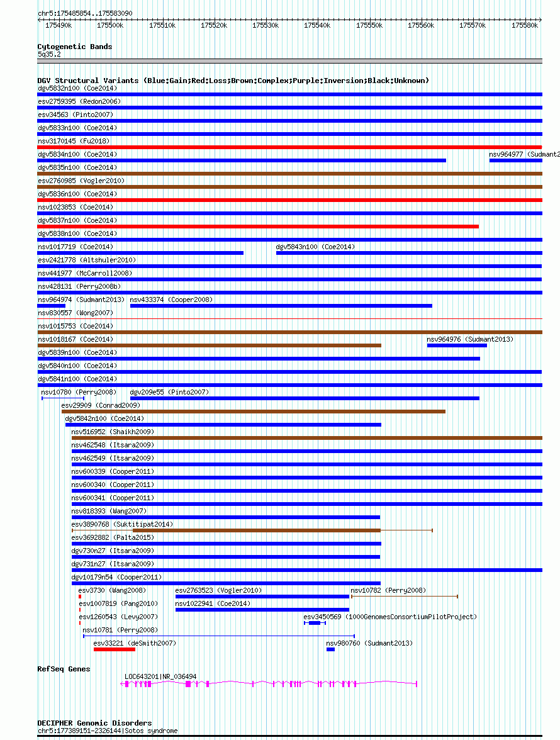The height and width of the screenshot is (740, 560).
Task: Click esv2421778 (Altshuler2010) label
Action: pyautogui.click(x=87, y=260)
